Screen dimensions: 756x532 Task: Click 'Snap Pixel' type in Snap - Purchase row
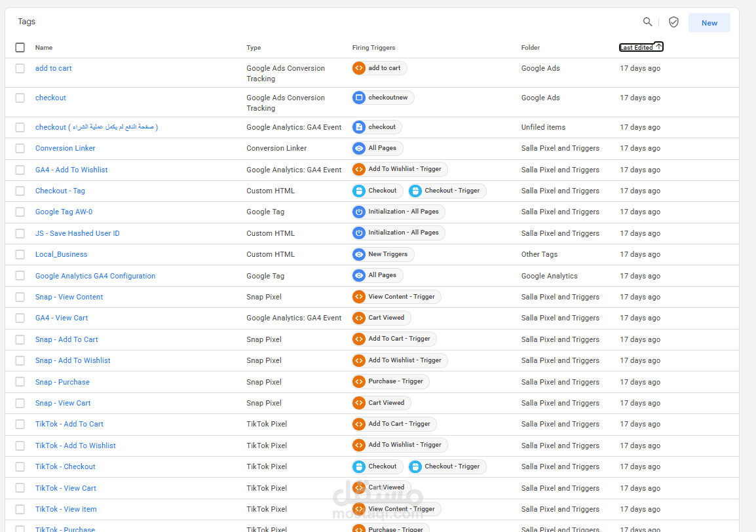point(264,382)
